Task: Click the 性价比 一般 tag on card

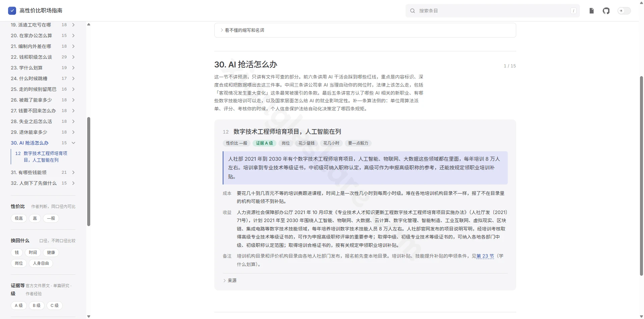Action: click(236, 143)
